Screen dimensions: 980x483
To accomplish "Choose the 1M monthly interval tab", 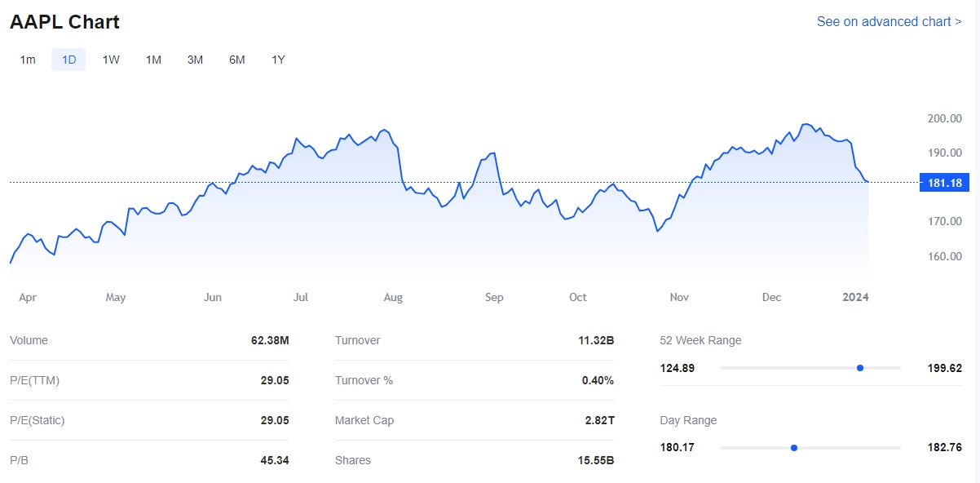I will (x=153, y=60).
